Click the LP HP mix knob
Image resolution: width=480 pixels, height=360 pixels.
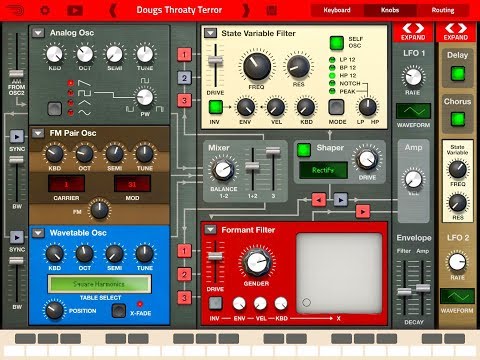coord(368,107)
